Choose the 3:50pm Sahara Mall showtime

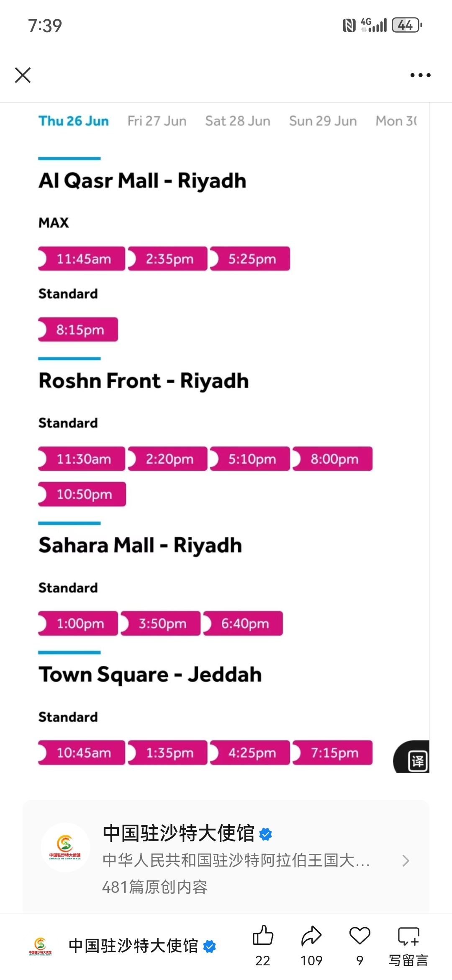coord(160,624)
